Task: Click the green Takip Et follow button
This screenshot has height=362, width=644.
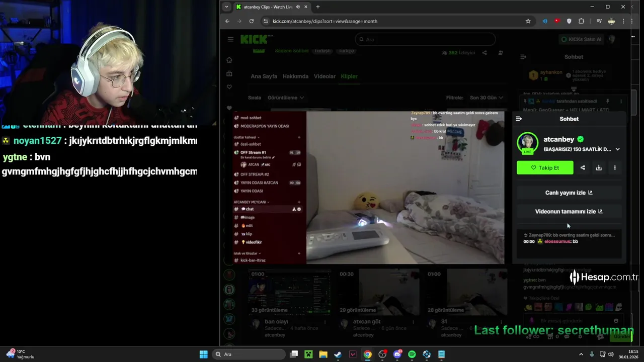Action: (x=545, y=167)
